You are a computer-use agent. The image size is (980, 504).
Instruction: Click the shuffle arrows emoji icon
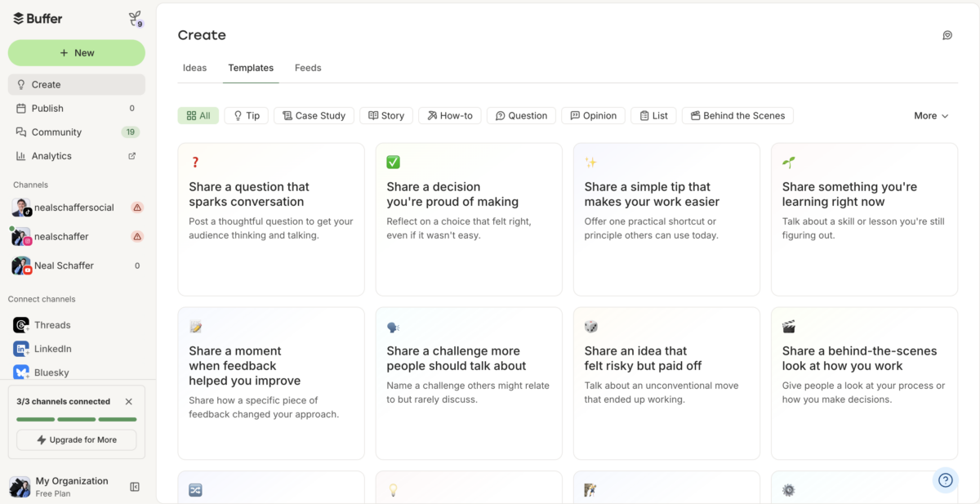tap(195, 490)
